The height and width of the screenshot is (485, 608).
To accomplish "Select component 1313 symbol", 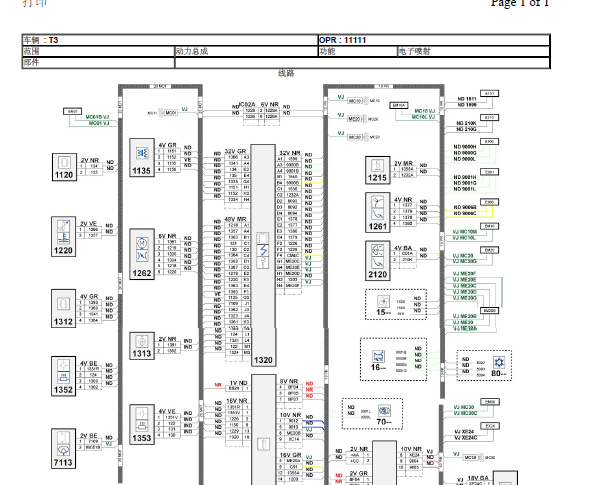I will [142, 346].
